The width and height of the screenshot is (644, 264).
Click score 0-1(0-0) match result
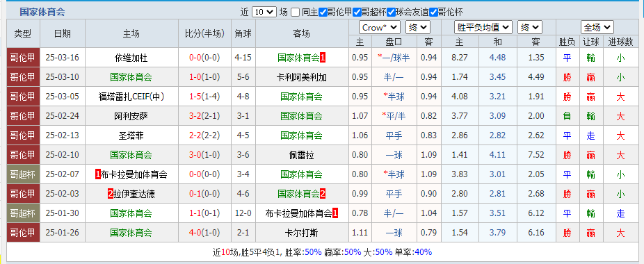[x=204, y=194]
